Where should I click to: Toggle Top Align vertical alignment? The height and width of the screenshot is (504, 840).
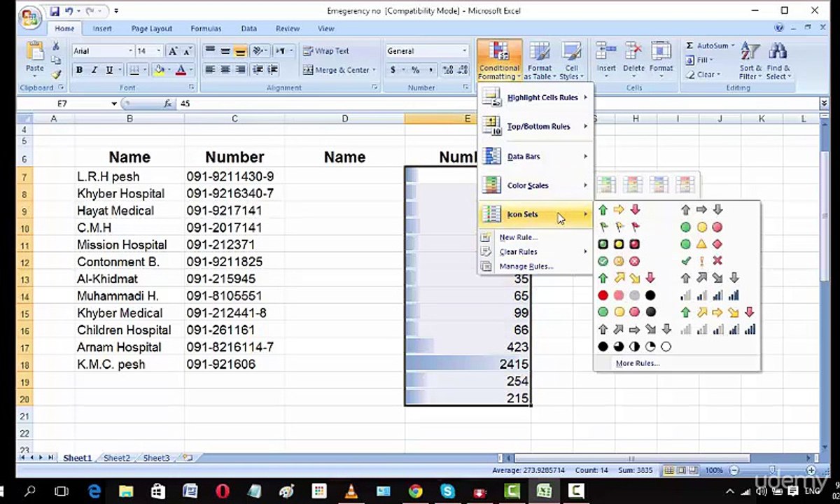coord(209,51)
